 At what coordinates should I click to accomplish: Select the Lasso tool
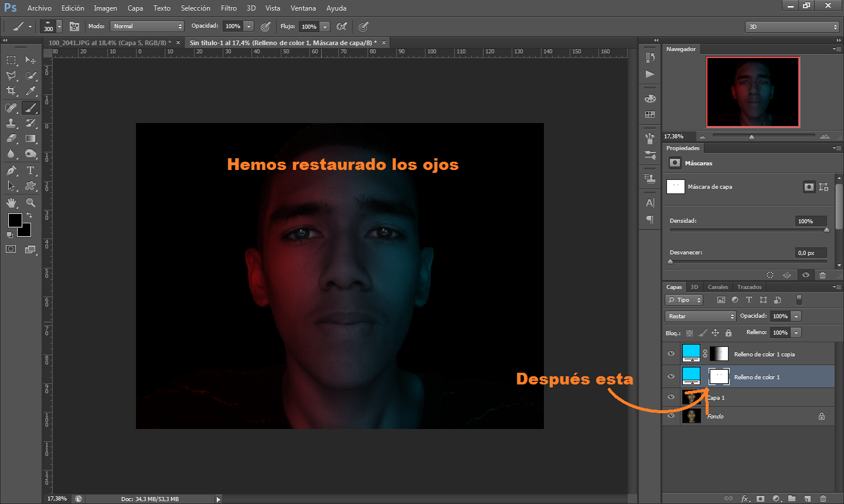pos(11,76)
